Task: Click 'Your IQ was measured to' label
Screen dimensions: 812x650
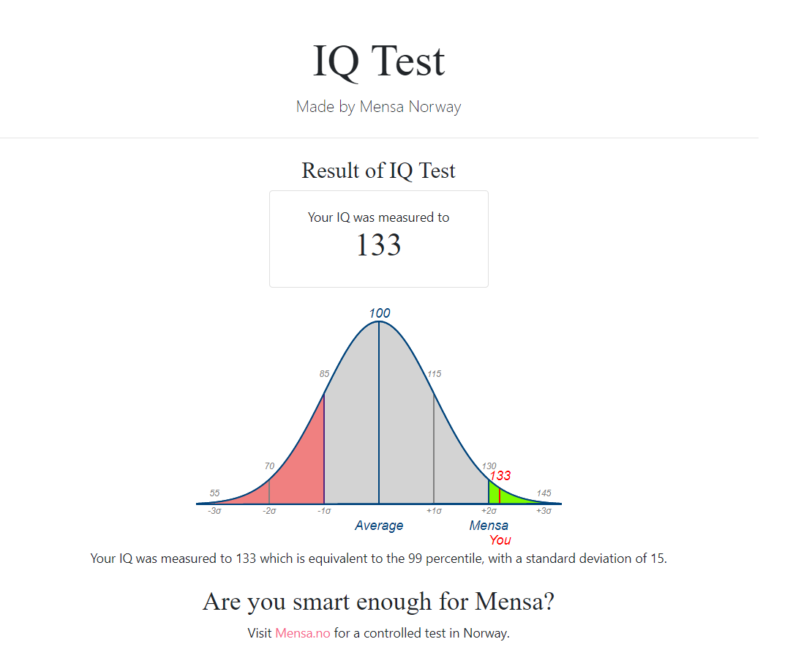Action: 378,217
